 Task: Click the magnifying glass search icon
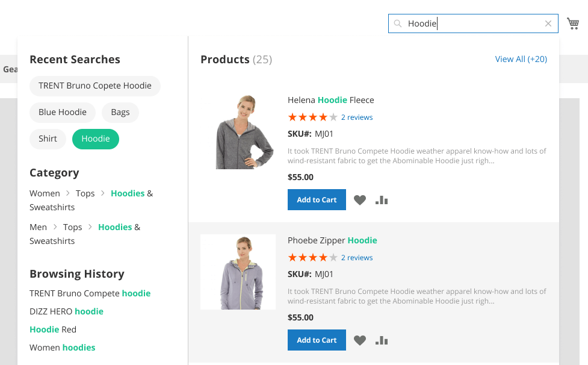pyautogui.click(x=397, y=23)
